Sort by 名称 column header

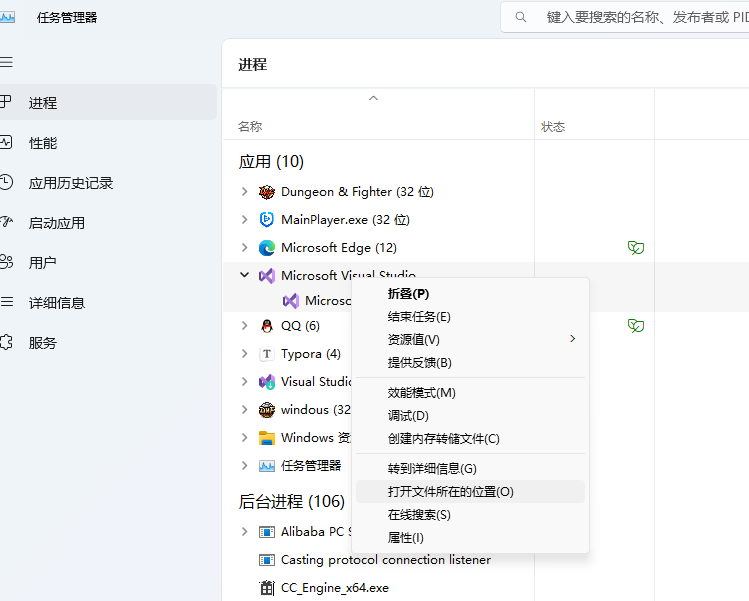click(250, 127)
